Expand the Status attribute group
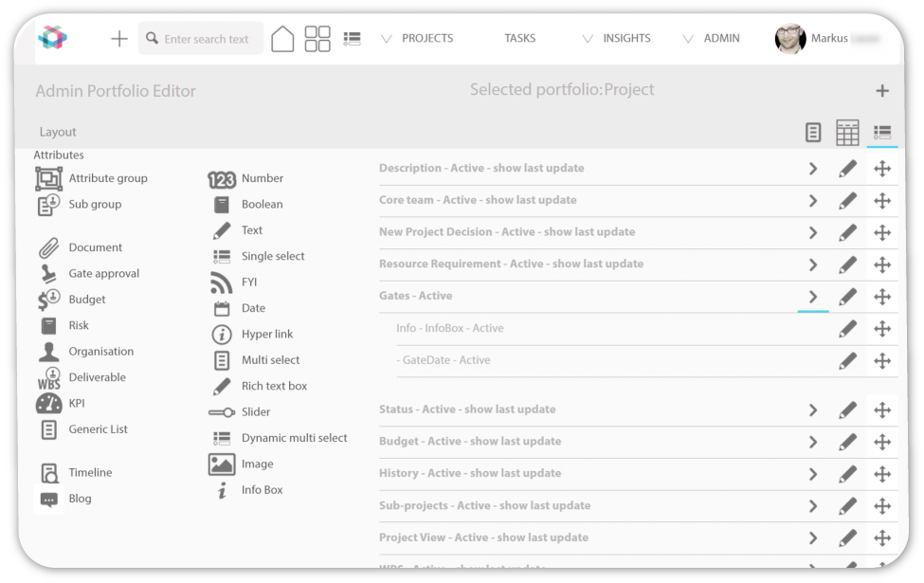The width and height of the screenshot is (924, 583). point(813,410)
